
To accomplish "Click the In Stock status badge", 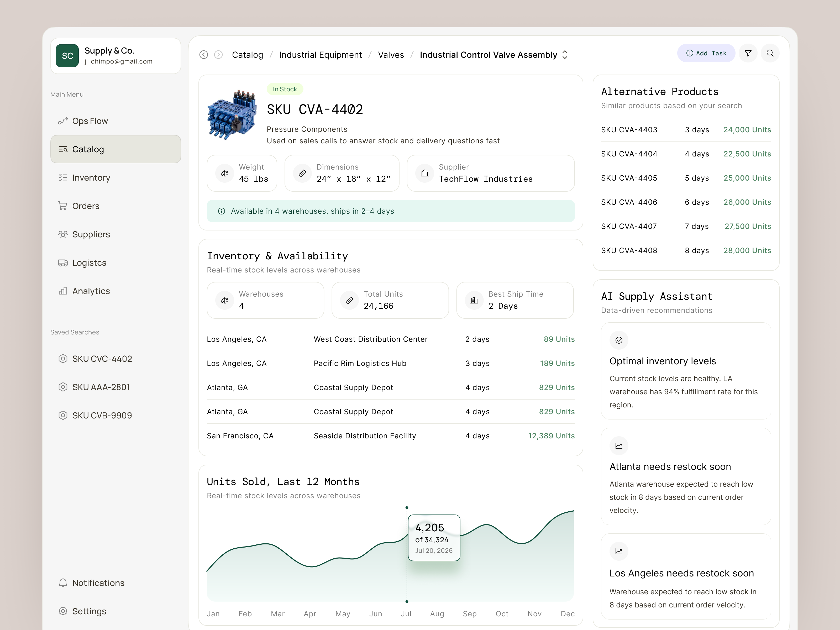I will coord(285,89).
